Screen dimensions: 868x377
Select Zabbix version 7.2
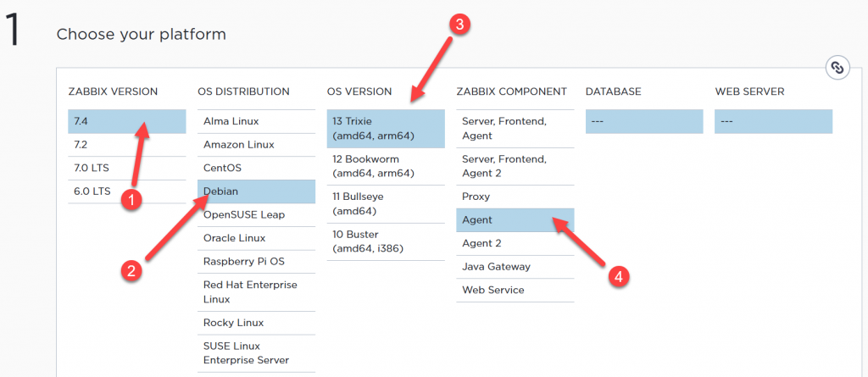(126, 145)
